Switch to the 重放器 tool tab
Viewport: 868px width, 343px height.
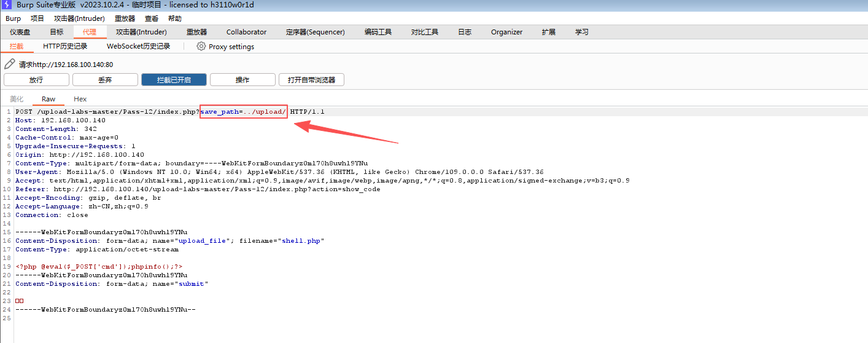click(x=197, y=32)
